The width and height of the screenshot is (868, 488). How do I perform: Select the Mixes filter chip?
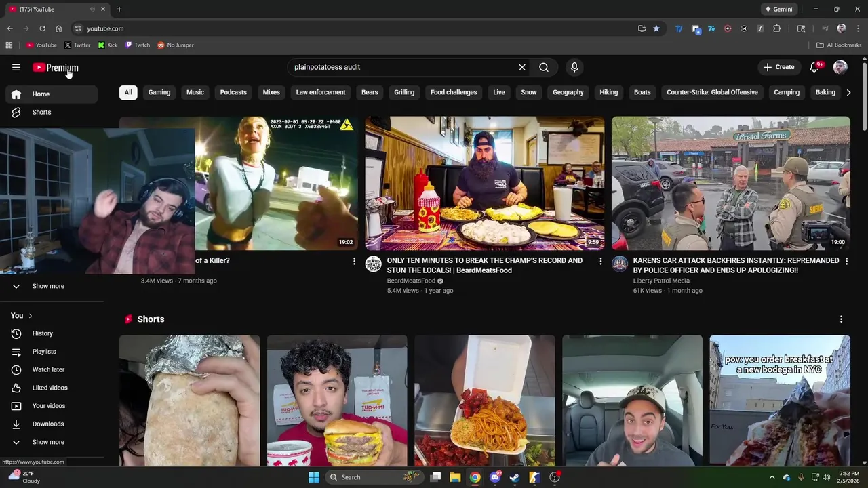(x=271, y=92)
